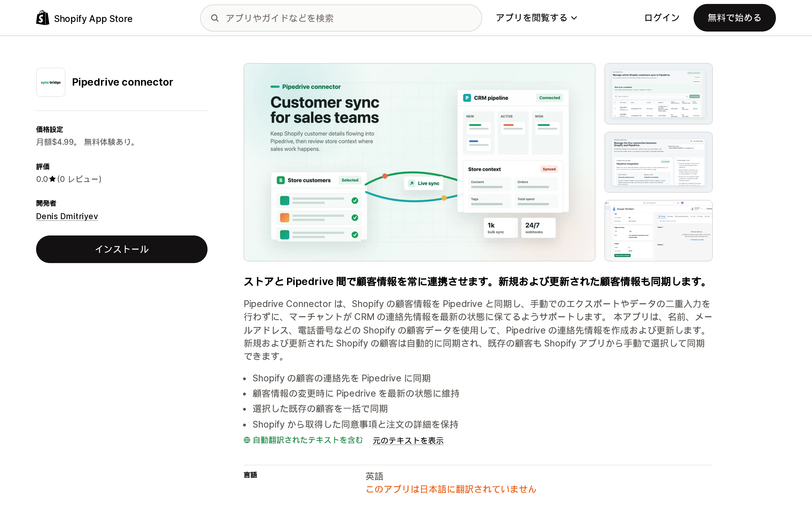Open the customer sync table thumbnail
Viewport: 812px width, 507px height.
click(658, 94)
